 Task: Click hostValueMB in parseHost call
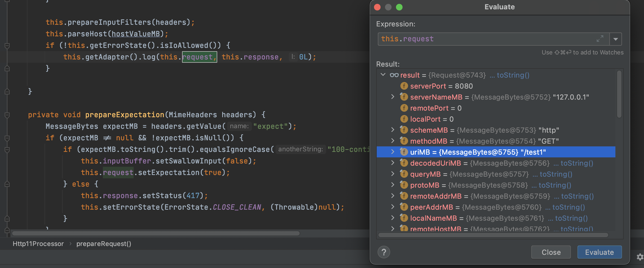pyautogui.click(x=136, y=34)
